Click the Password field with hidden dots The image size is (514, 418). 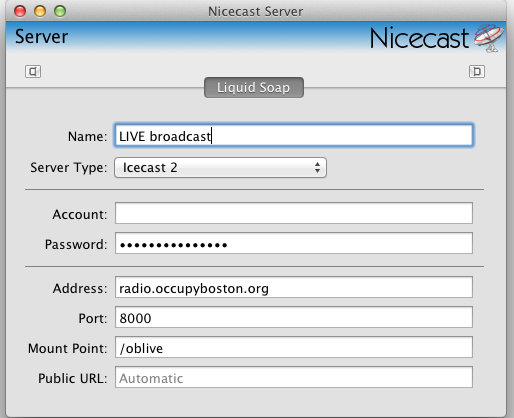294,243
